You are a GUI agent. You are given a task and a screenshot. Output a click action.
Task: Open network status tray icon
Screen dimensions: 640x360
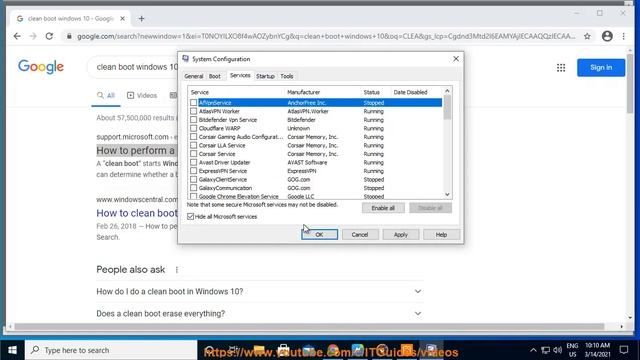[x=545, y=350]
